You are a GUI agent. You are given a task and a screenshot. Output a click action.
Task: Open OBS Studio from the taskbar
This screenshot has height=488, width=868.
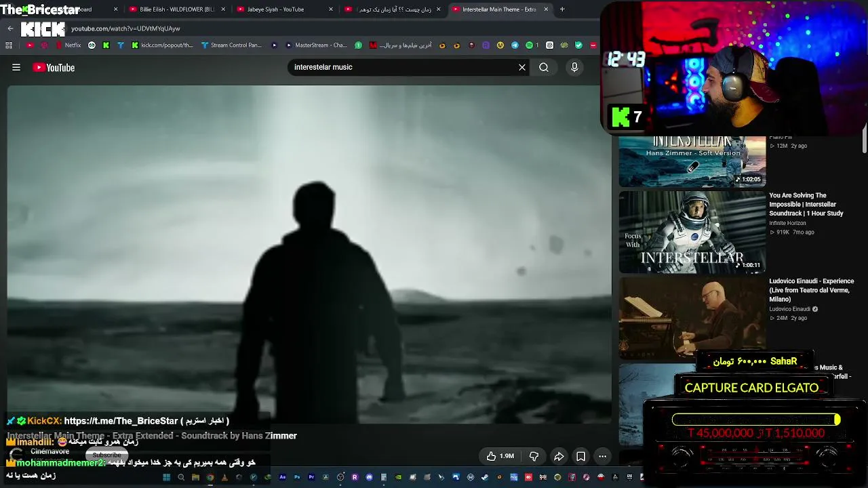click(340, 477)
